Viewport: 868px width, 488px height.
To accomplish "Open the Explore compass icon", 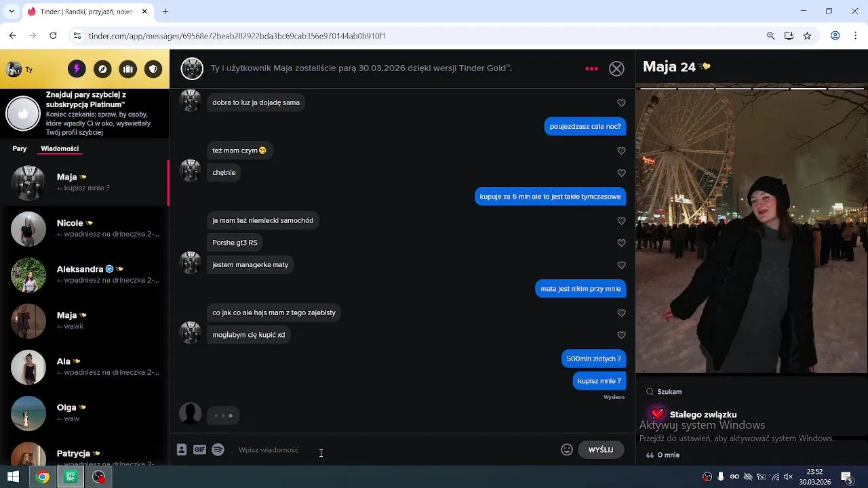I will (102, 69).
